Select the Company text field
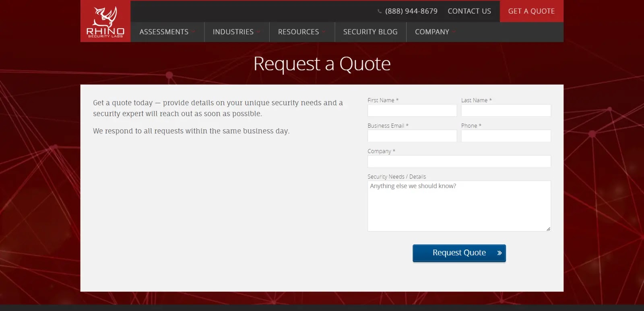Viewport: 644px width, 311px height. coord(459,161)
